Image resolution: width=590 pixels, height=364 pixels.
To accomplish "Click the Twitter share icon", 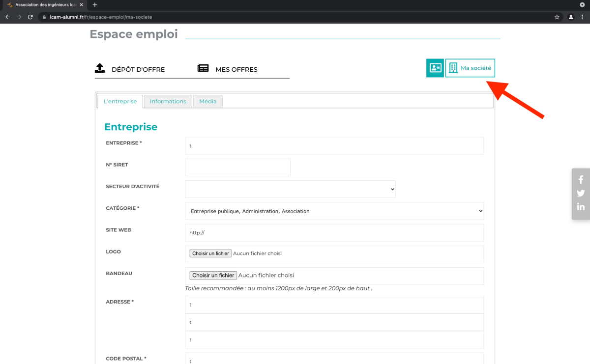I will pyautogui.click(x=581, y=193).
